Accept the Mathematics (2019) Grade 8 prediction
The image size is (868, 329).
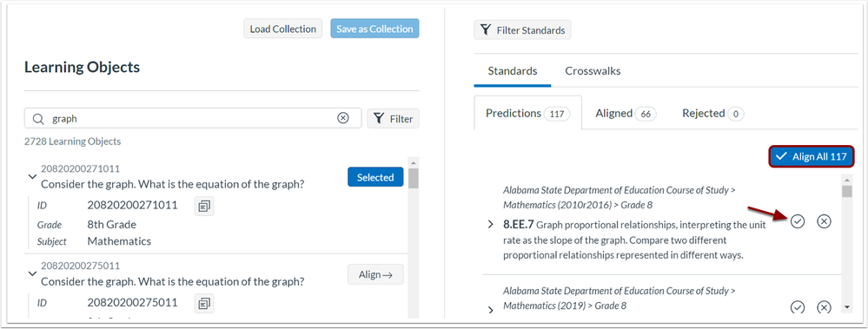pyautogui.click(x=797, y=307)
